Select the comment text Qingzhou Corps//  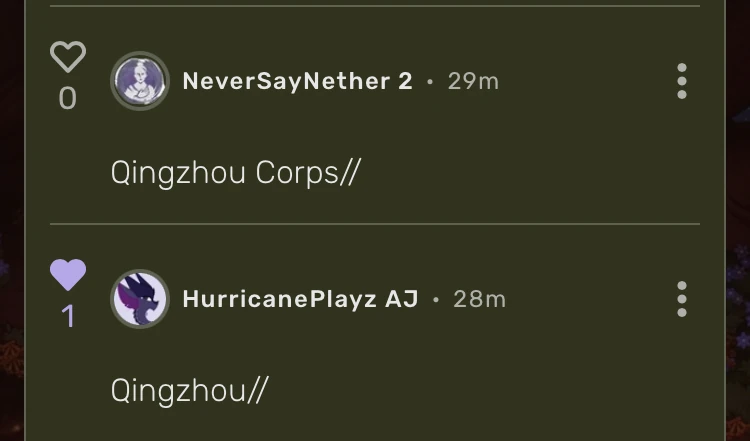coord(236,172)
